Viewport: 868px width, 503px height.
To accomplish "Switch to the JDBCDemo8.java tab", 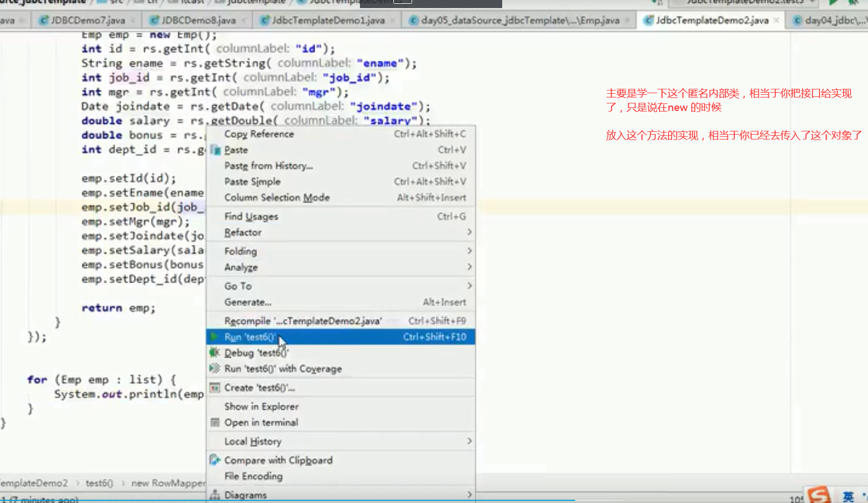I will [198, 20].
